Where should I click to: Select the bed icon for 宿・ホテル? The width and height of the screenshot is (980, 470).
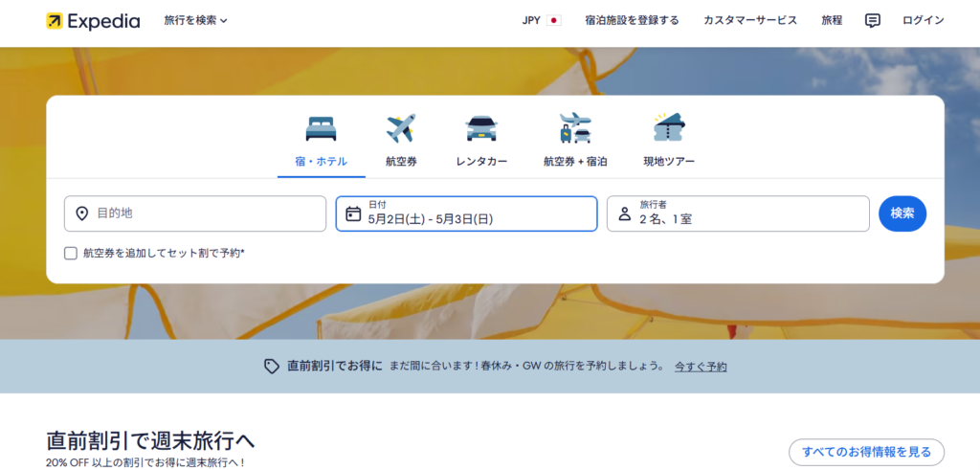[x=322, y=128]
